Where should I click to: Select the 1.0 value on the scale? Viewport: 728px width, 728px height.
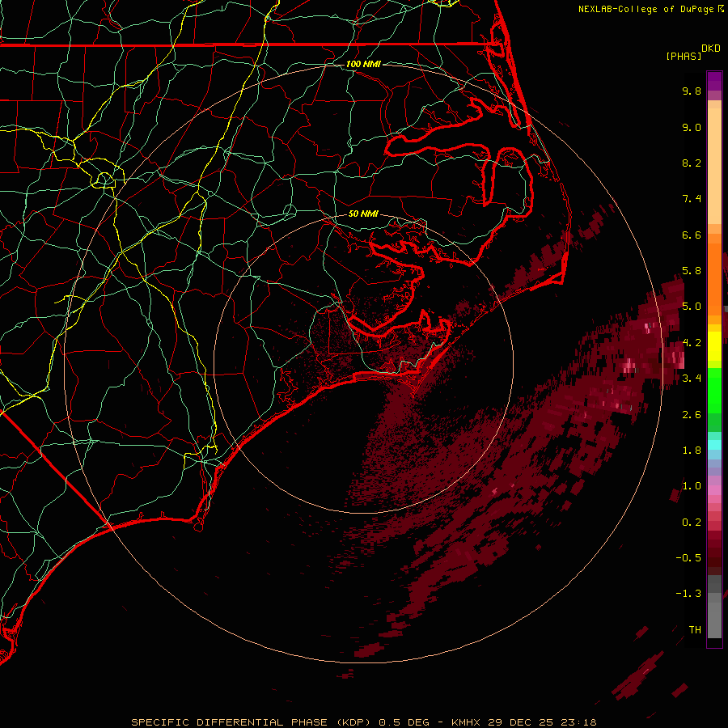(x=692, y=486)
